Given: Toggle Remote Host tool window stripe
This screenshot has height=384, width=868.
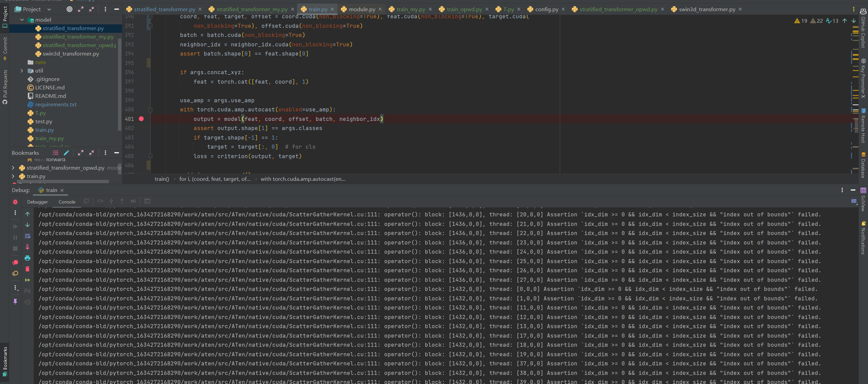Looking at the screenshot, I should point(863,126).
